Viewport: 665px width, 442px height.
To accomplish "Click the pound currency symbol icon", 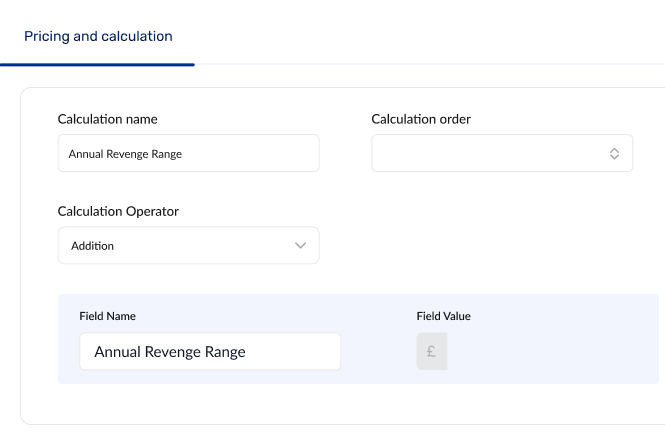I will coord(431,352).
